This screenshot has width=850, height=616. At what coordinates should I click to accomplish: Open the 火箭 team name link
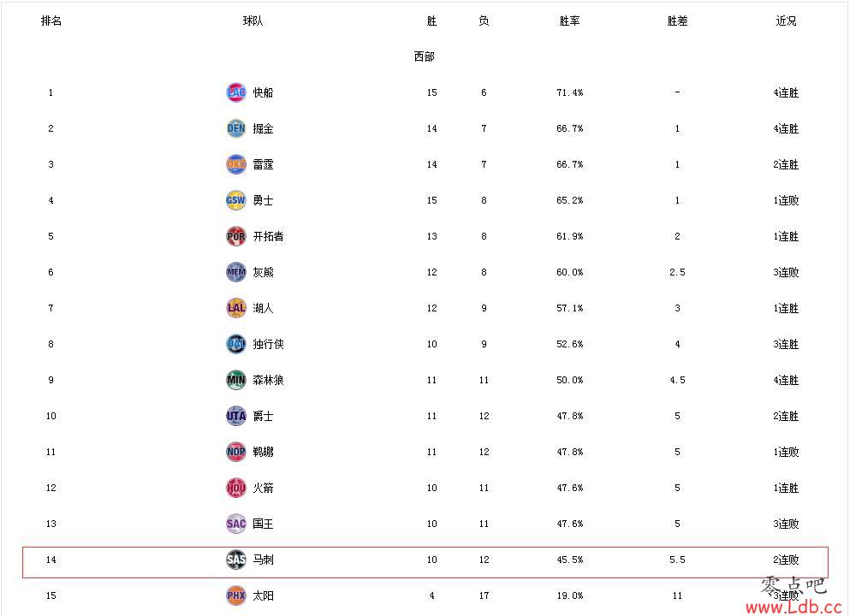point(263,488)
